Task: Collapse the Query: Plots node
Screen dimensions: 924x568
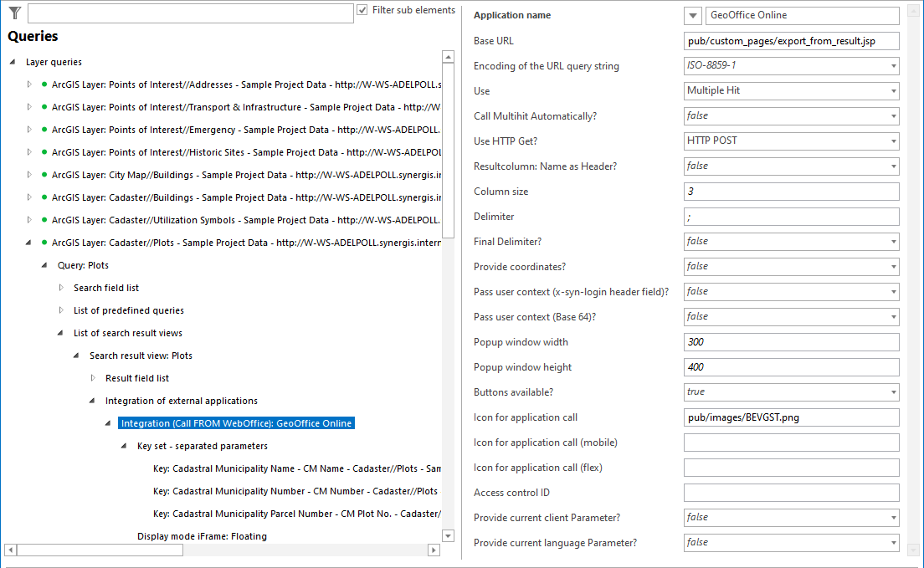Action: coord(44,265)
